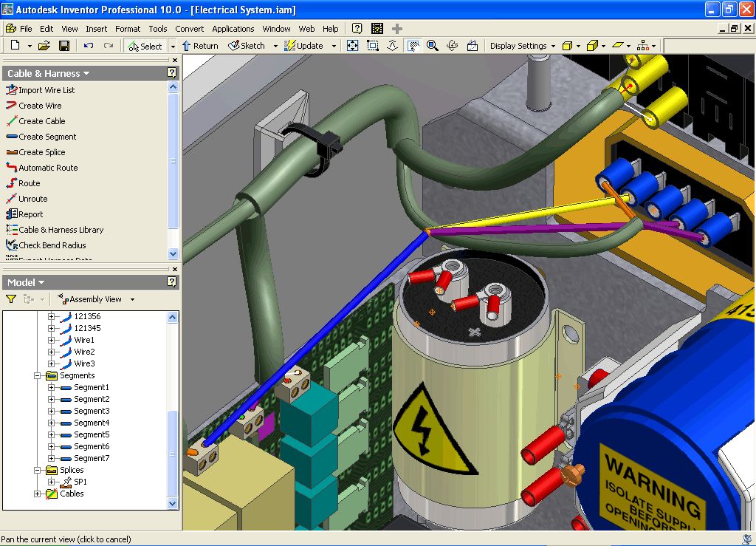756x546 pixels.
Task: Click the Automatic Route icon
Action: point(12,168)
